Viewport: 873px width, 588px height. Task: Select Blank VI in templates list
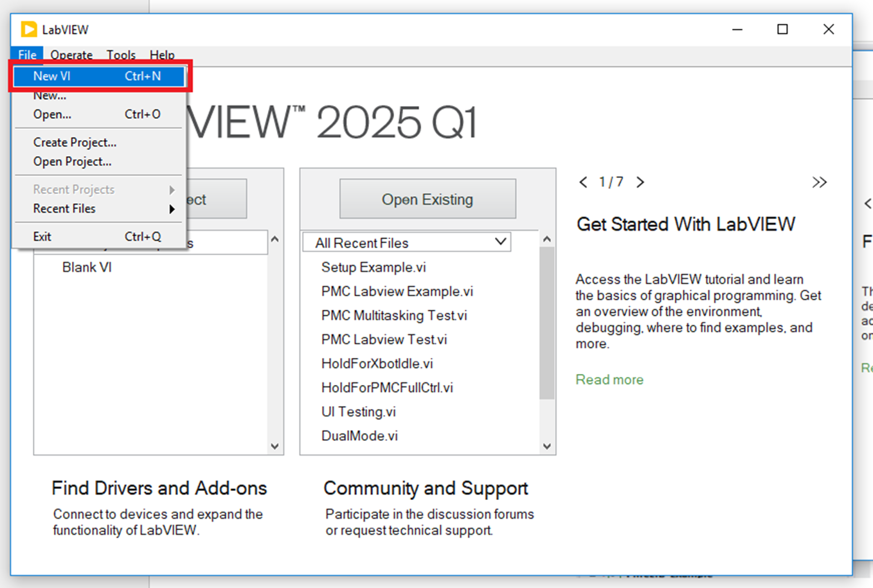(87, 267)
